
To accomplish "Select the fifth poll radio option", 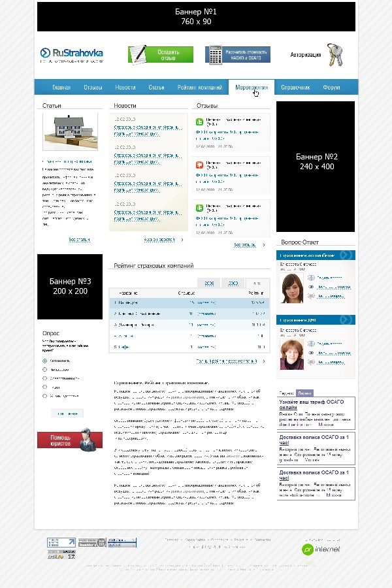I will pyautogui.click(x=44, y=396).
